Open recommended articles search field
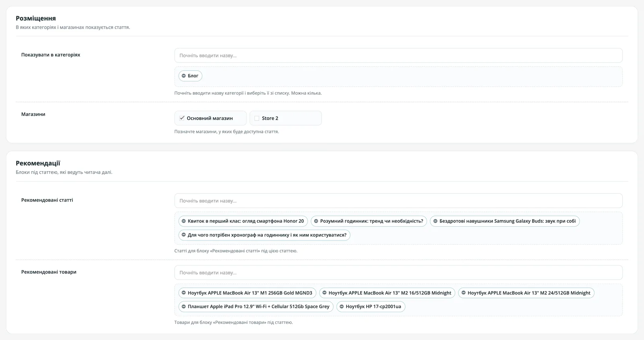 pos(398,201)
